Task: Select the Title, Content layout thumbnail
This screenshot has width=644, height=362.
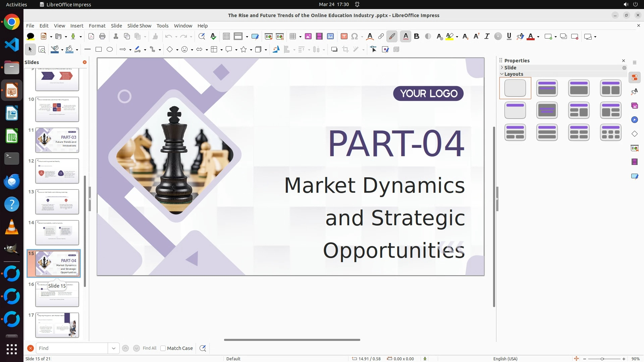Action: 579,88
